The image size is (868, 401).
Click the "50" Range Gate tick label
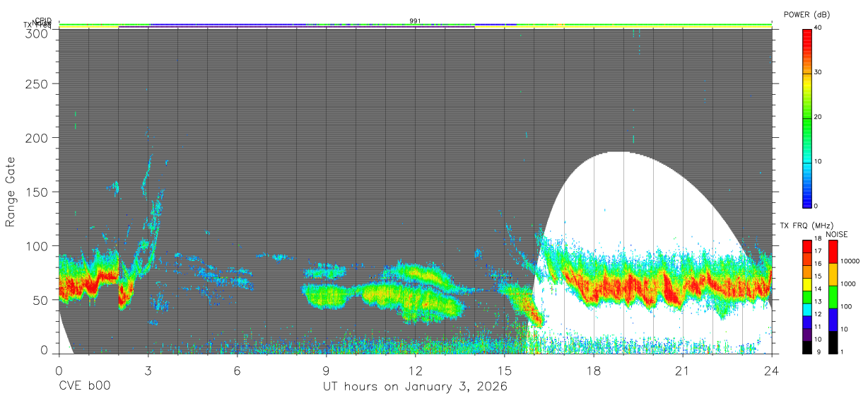click(42, 299)
